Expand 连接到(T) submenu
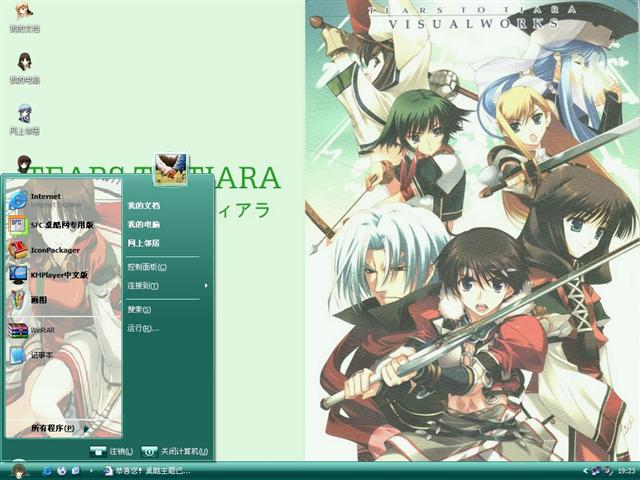 pyautogui.click(x=167, y=286)
